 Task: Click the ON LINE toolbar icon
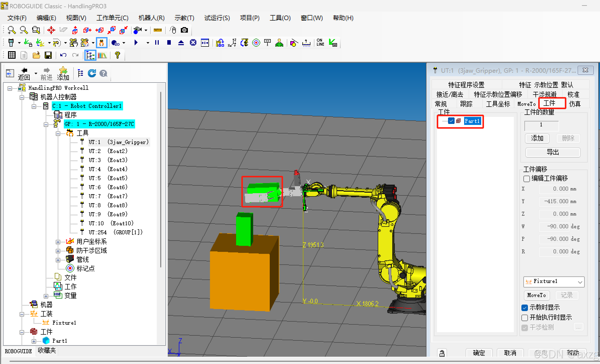pos(320,43)
